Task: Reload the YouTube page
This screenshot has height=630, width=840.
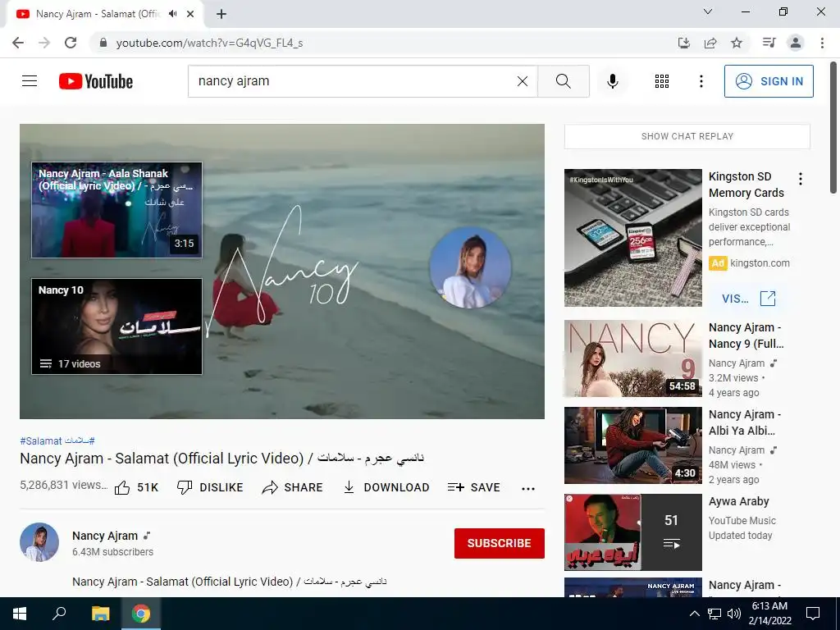Action: click(71, 43)
